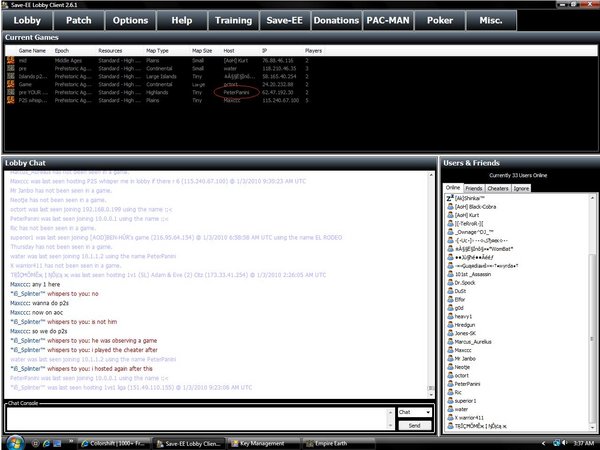
Task: Click the user icon beside Maxccc
Action: (x=448, y=349)
